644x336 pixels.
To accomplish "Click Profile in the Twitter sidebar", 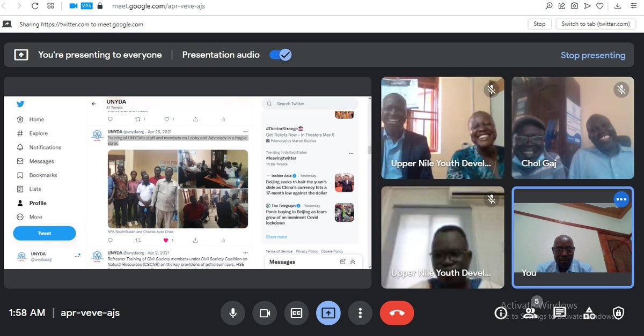I will pyautogui.click(x=32, y=203).
